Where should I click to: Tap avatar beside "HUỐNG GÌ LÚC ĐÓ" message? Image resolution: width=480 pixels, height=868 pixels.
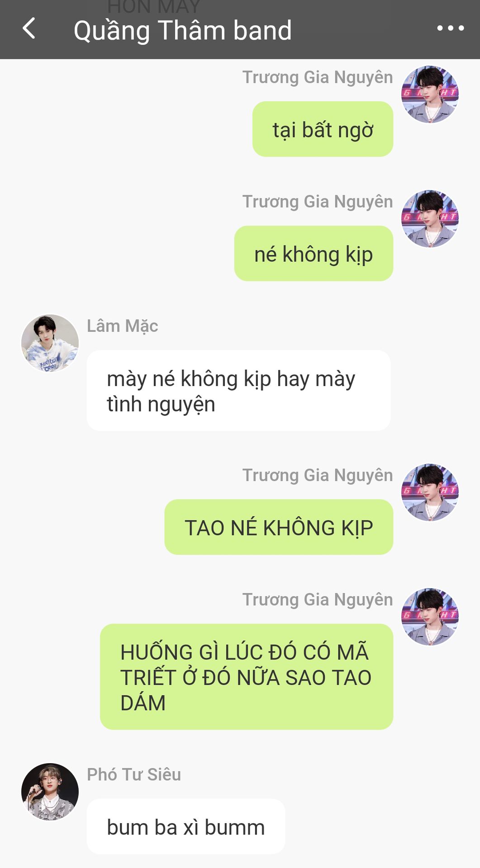(430, 617)
